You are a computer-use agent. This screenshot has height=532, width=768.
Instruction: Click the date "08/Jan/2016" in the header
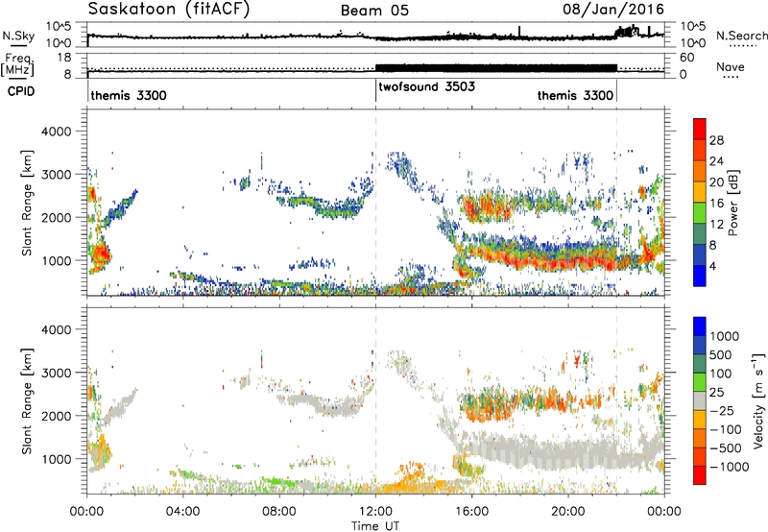(613, 10)
